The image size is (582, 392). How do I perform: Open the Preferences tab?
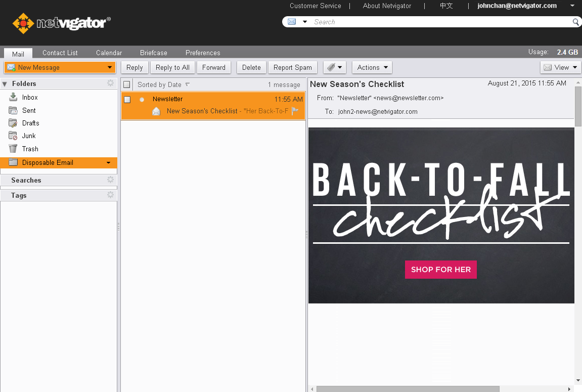point(203,53)
